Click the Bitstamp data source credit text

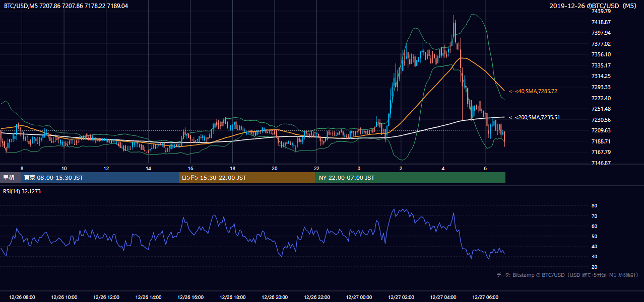[x=567, y=275]
